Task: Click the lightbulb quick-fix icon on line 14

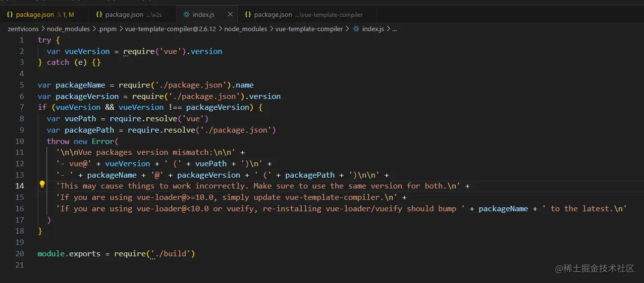Action: tap(42, 185)
